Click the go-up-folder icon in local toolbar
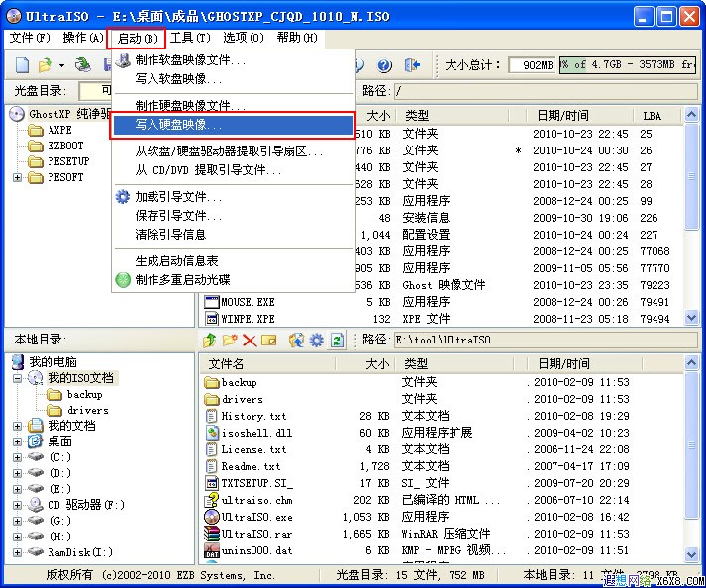706x588 pixels. click(x=209, y=340)
